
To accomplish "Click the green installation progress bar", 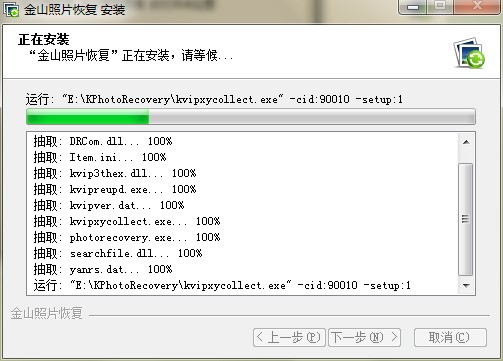I will tap(251, 117).
